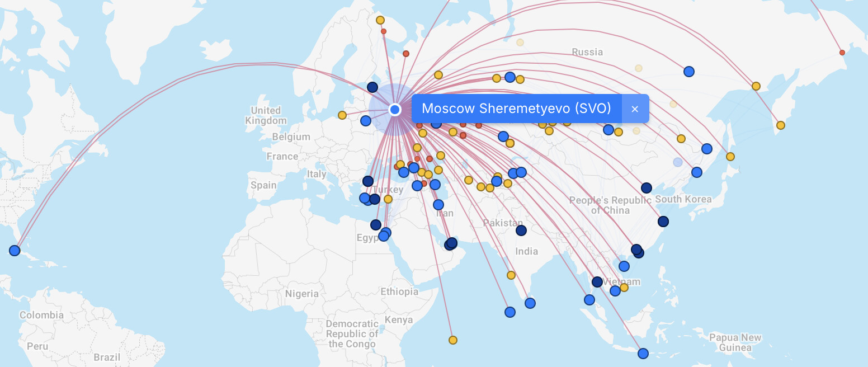Screen dimensions: 868x367
Task: Select small red marker in far northeast Russia
Action: click(x=842, y=53)
